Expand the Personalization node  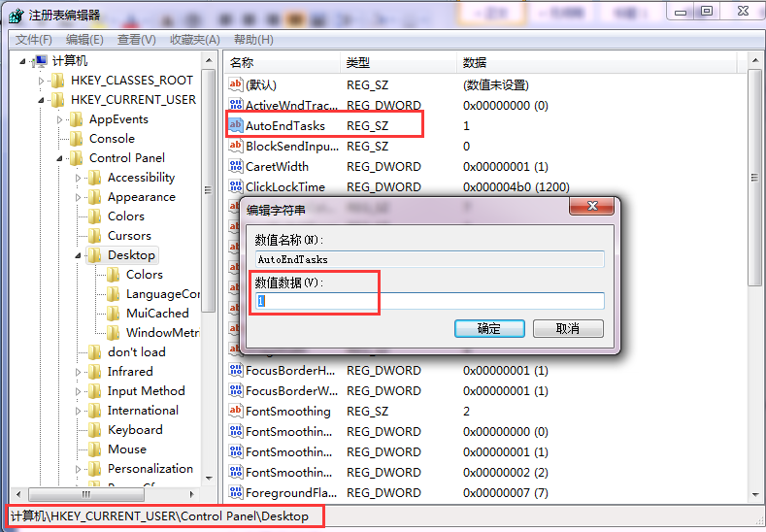tap(79, 469)
